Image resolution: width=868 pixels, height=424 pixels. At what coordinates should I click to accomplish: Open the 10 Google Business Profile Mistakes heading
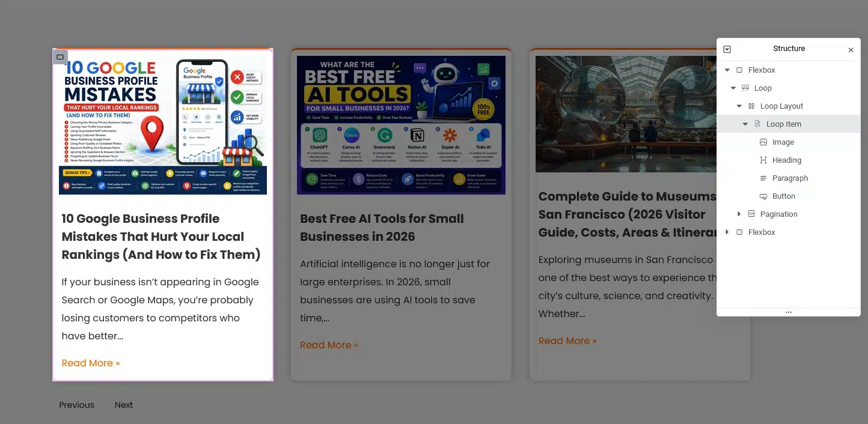point(161,237)
